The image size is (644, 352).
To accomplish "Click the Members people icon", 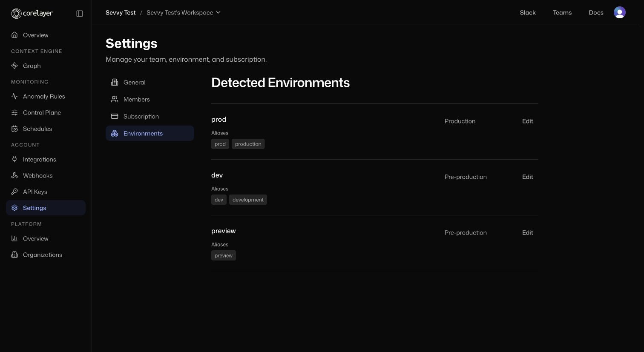I will pyautogui.click(x=115, y=99).
